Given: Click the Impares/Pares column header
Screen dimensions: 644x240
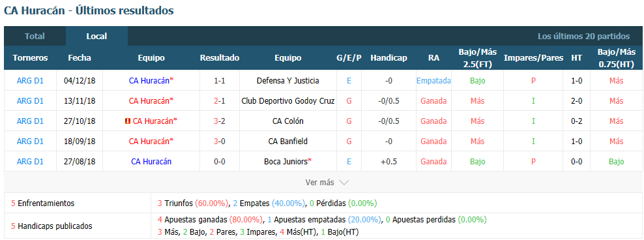Looking at the screenshot, I should 534,58.
